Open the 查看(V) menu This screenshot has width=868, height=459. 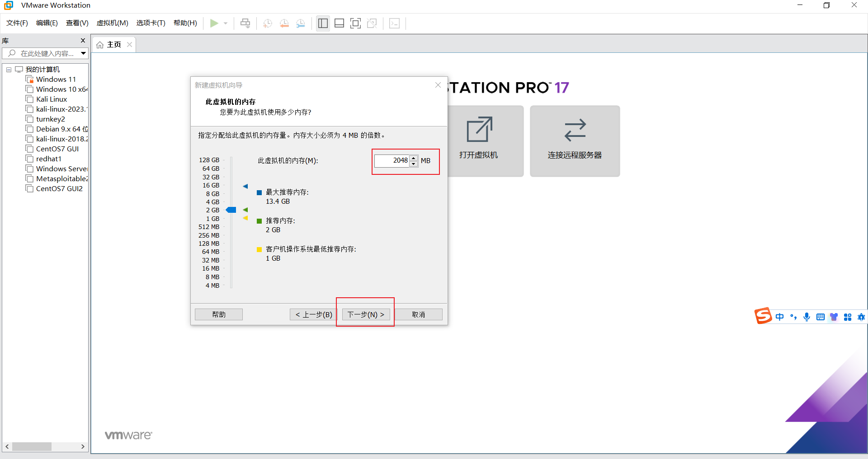click(x=77, y=23)
